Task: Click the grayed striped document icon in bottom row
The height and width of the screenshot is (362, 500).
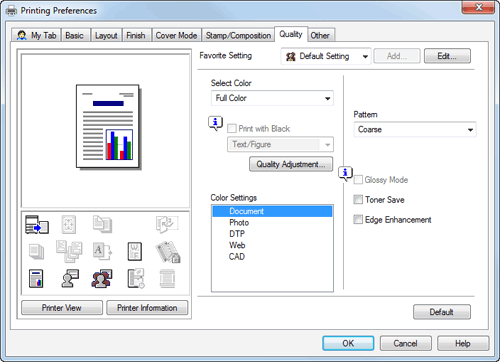Action: pyautogui.click(x=167, y=279)
